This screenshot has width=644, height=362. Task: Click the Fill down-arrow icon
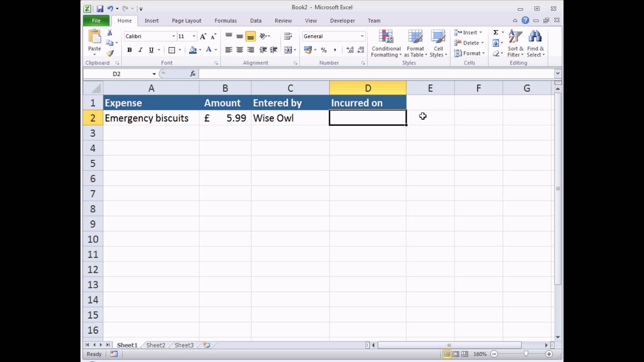(496, 43)
